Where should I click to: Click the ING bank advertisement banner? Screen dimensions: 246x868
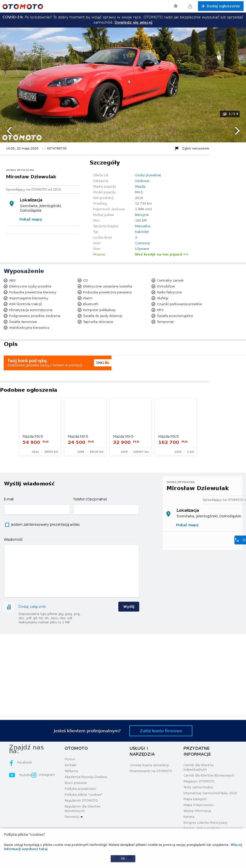tap(58, 363)
